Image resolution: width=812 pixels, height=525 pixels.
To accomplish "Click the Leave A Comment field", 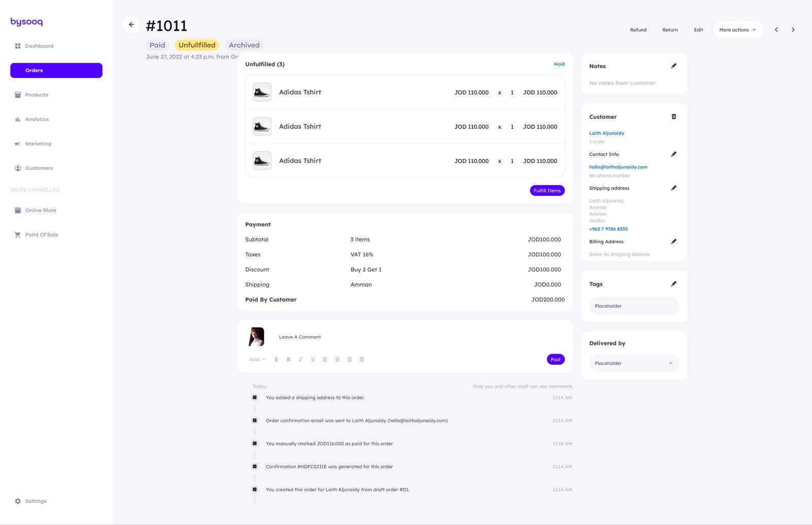I will click(x=299, y=337).
